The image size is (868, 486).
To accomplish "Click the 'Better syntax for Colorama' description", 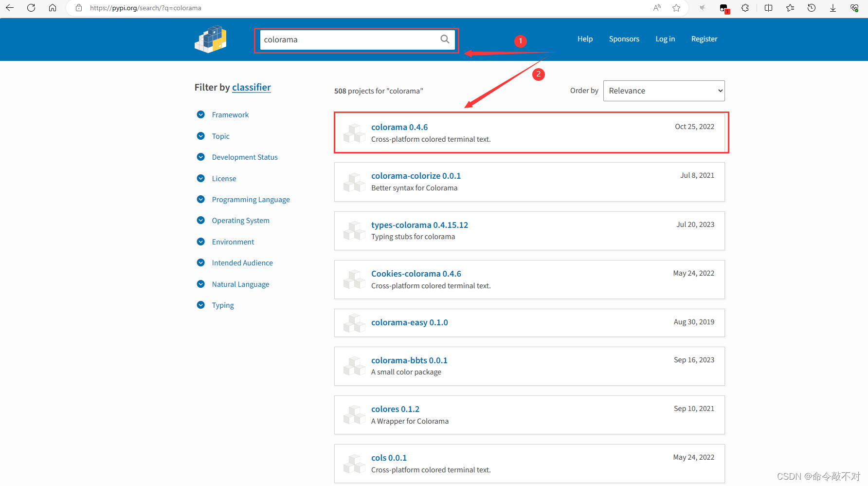I will 414,188.
